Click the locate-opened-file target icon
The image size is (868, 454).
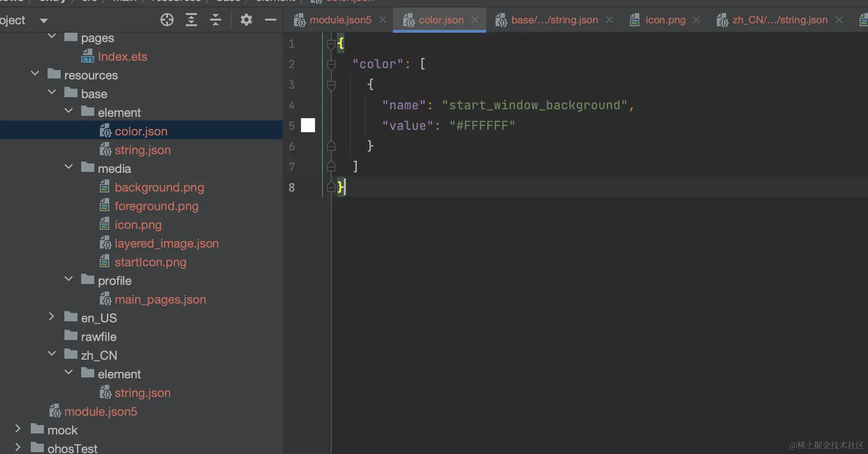167,20
